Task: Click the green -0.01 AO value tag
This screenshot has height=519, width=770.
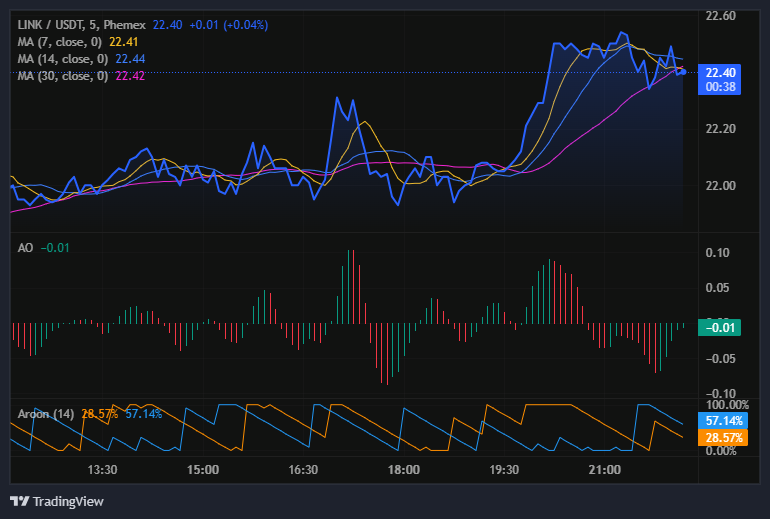Action: point(720,327)
